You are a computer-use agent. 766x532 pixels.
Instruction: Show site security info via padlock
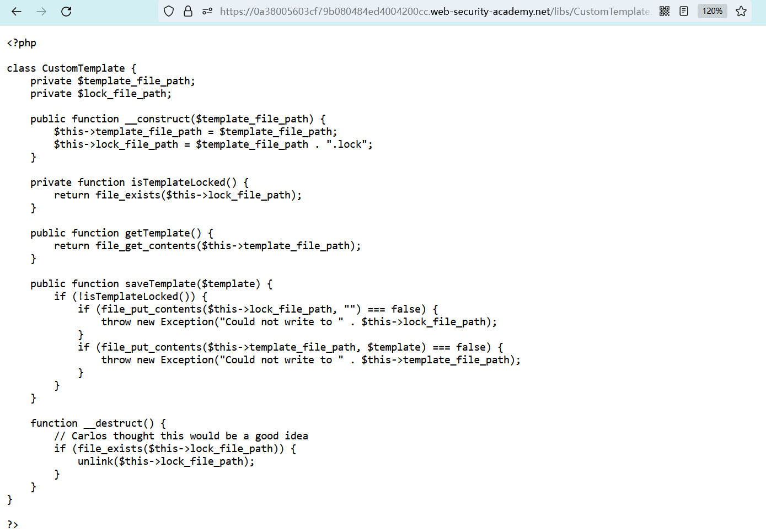(188, 11)
